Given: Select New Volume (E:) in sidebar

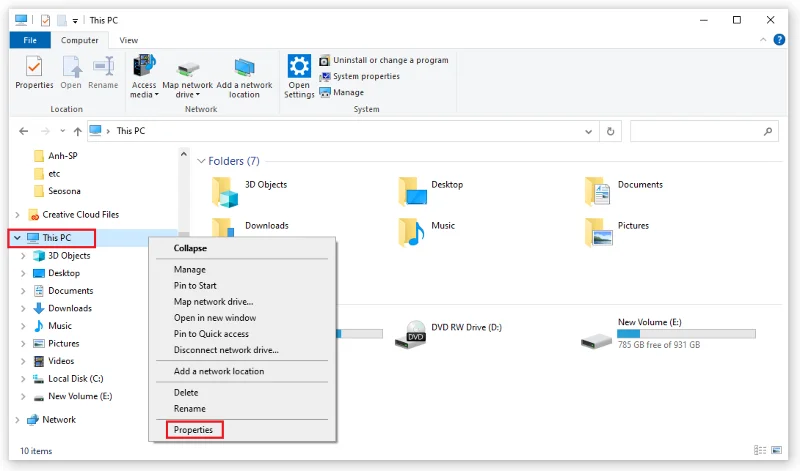Looking at the screenshot, I should (72, 396).
